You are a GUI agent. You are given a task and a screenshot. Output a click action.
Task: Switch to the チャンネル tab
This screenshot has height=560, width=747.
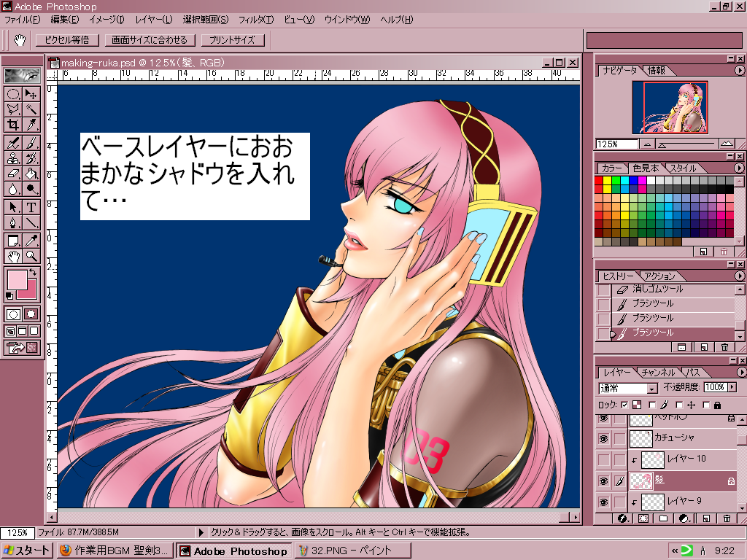[x=658, y=373]
